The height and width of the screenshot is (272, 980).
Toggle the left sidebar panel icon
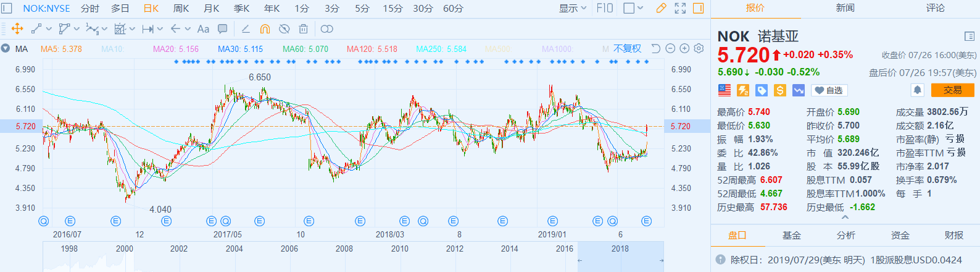coord(7,8)
